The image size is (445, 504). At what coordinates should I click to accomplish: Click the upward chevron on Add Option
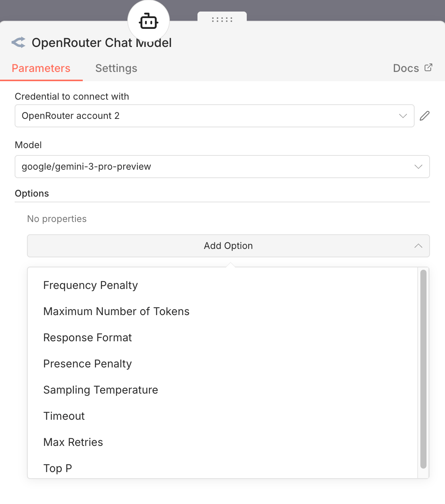pyautogui.click(x=418, y=246)
